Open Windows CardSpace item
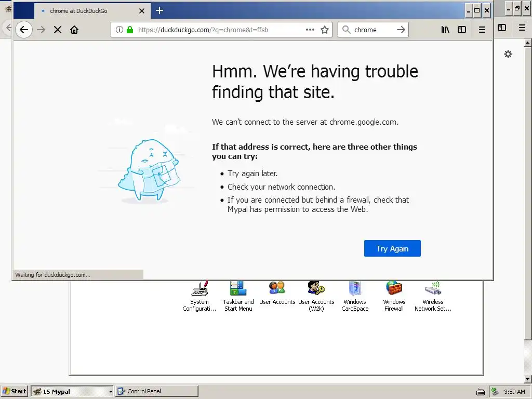 coord(355,297)
